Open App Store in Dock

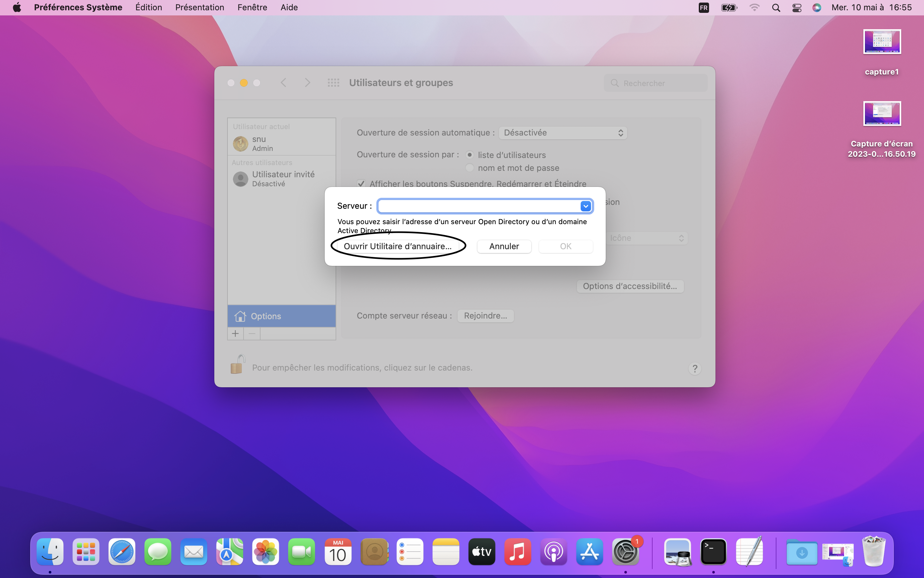coord(589,552)
